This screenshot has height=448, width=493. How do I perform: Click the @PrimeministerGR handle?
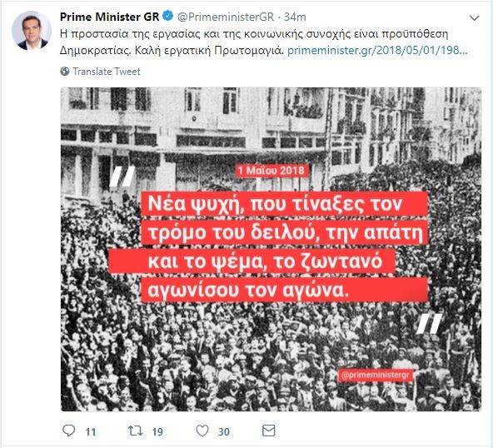(226, 17)
